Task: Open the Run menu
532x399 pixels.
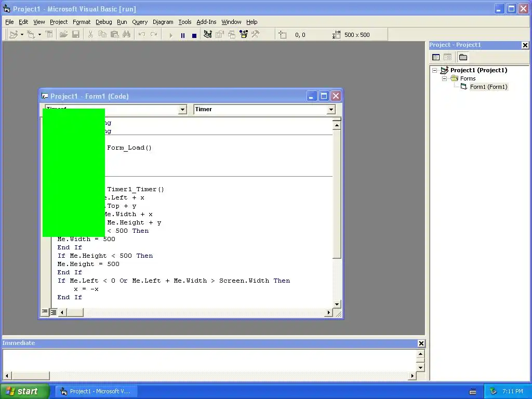Action: click(x=122, y=22)
